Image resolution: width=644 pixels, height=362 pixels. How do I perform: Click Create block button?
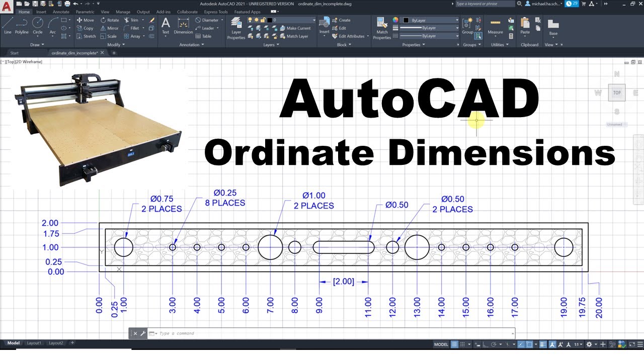341,20
